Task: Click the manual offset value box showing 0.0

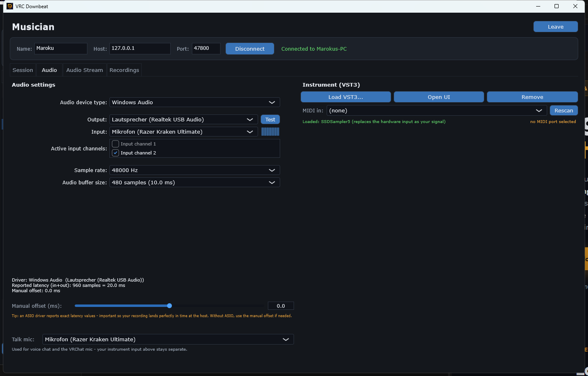Action: coord(281,306)
